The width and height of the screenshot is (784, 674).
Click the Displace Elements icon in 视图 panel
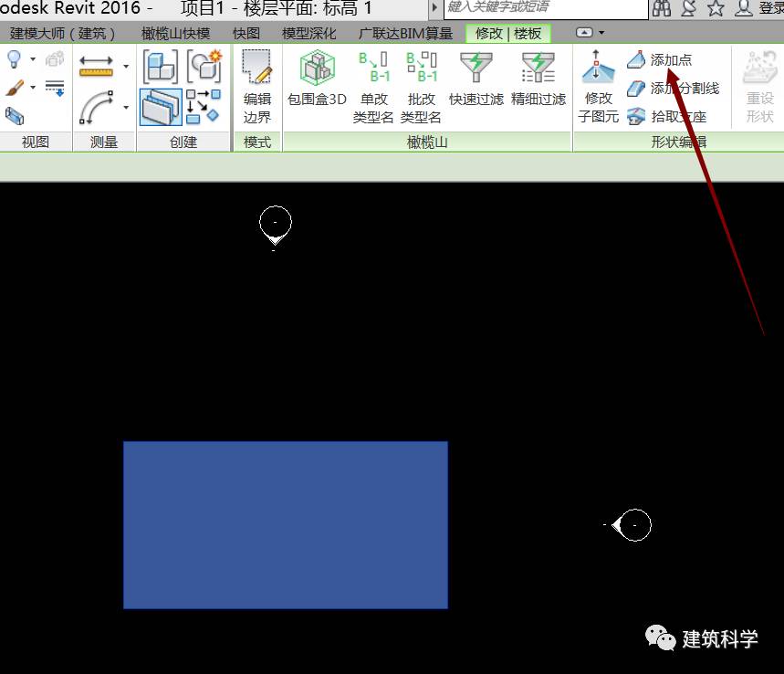pos(55,59)
